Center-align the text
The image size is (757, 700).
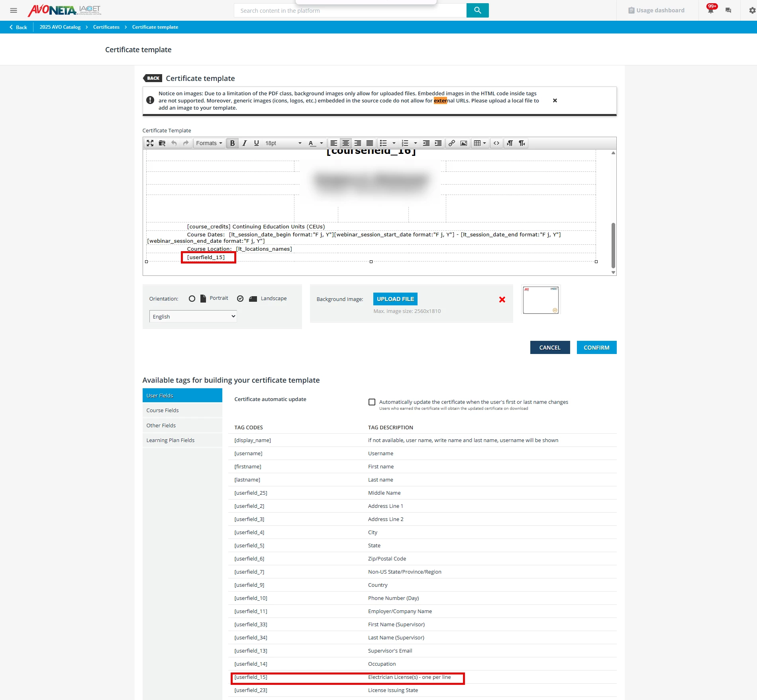click(x=346, y=143)
